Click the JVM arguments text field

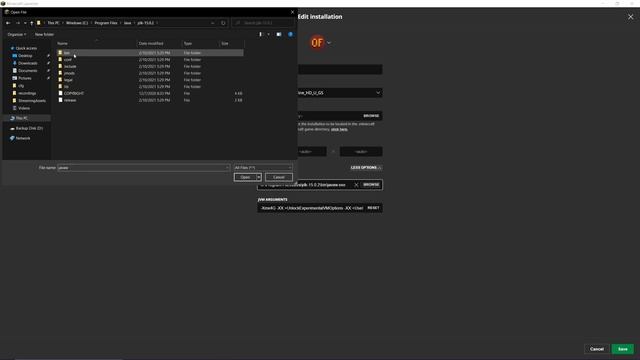click(x=311, y=208)
